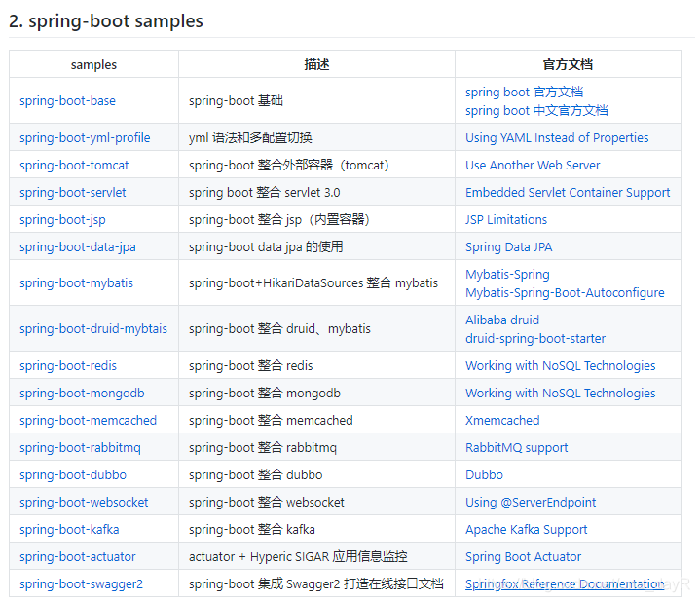
Task: Go to the Xmemcached link
Action: click(502, 420)
